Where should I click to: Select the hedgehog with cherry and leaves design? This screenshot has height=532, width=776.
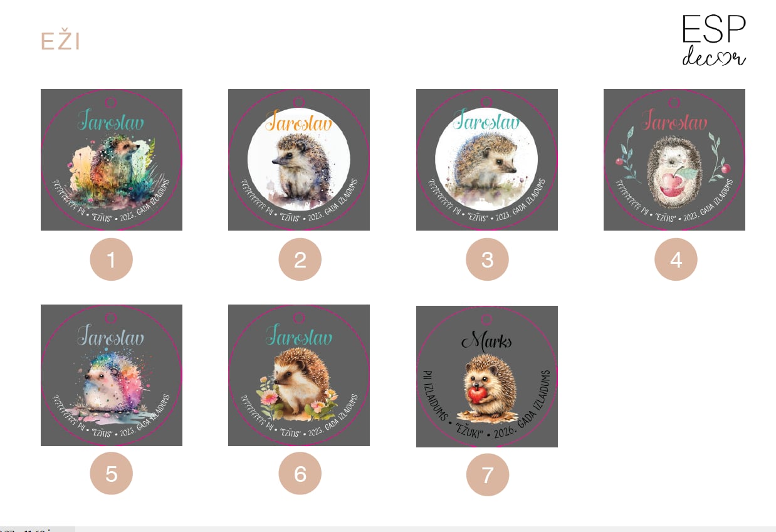click(x=674, y=160)
